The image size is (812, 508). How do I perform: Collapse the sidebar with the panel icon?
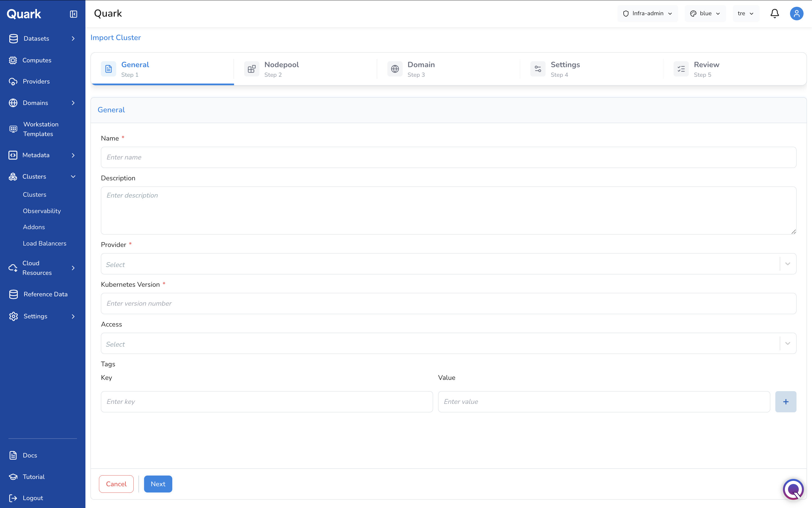coord(74,14)
